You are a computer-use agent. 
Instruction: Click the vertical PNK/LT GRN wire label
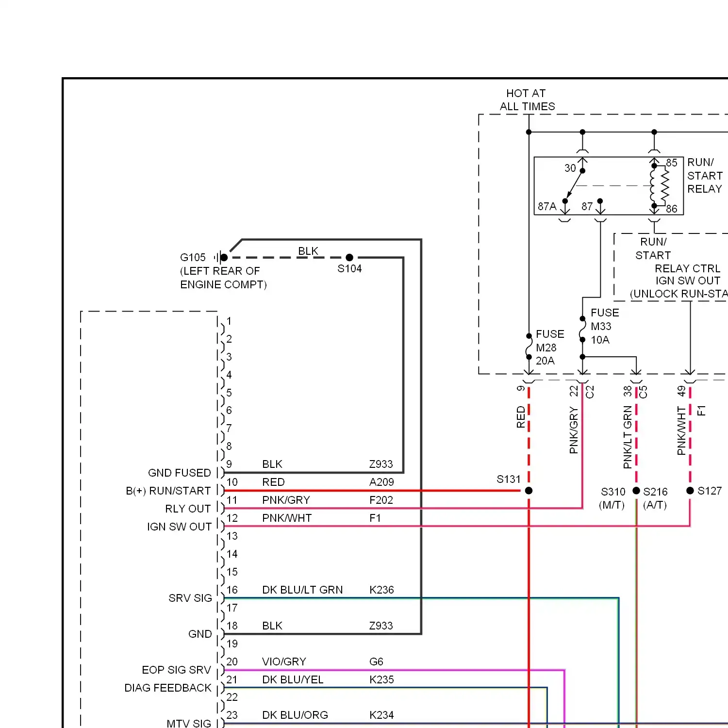628,437
